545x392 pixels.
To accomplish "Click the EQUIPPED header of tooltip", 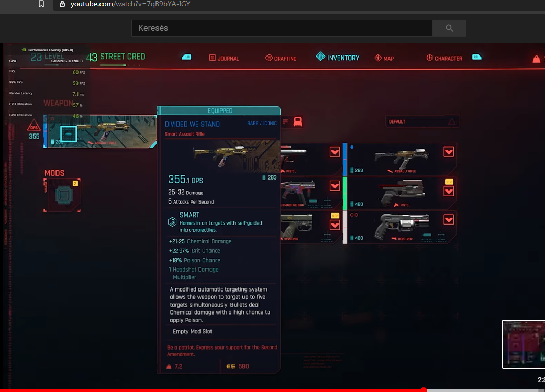I will click(220, 110).
